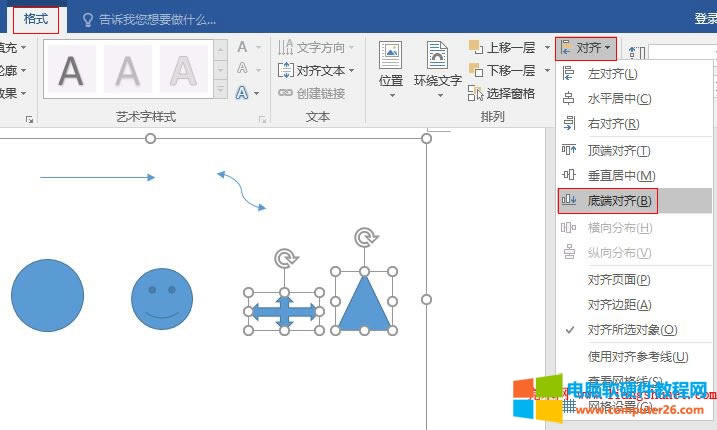
Task: Enable 对齐边距 (Align to Margin) option
Action: click(619, 305)
